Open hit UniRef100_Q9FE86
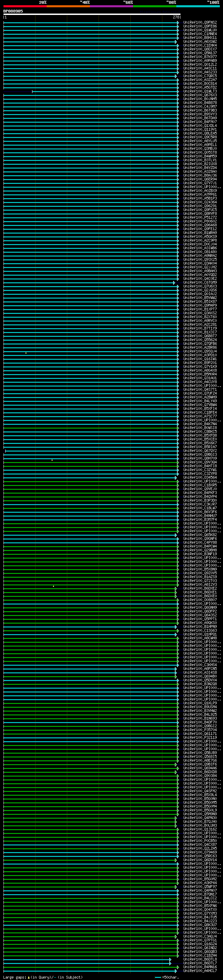This screenshot has height=980, width=223. (x=200, y=27)
